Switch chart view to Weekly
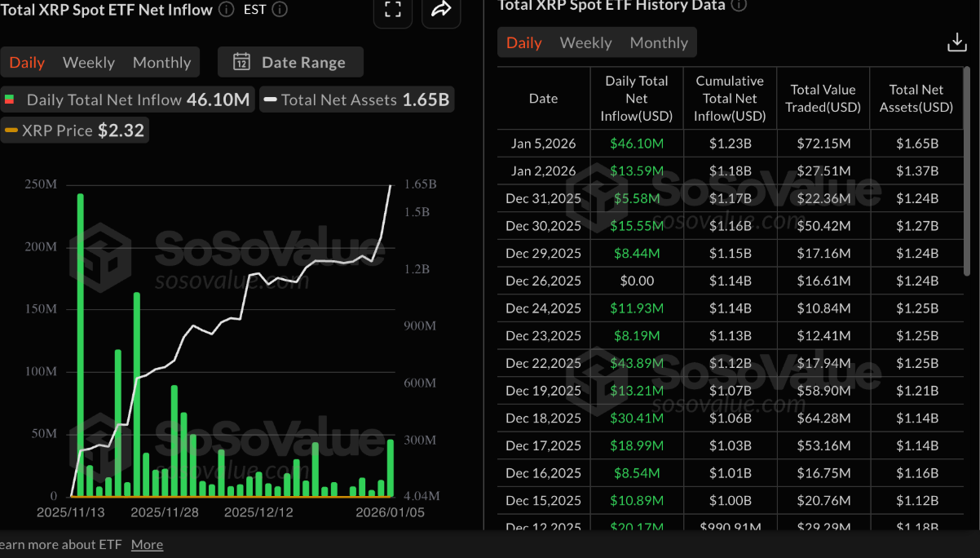 pos(88,62)
